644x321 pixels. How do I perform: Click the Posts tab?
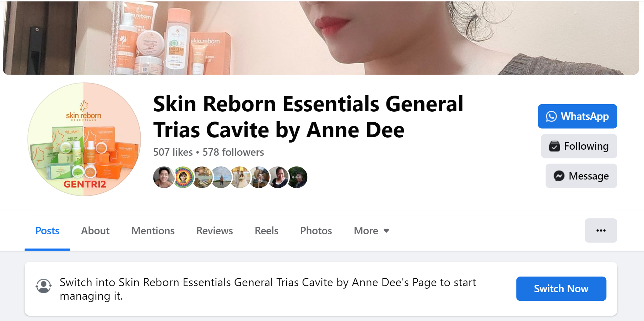tap(47, 231)
